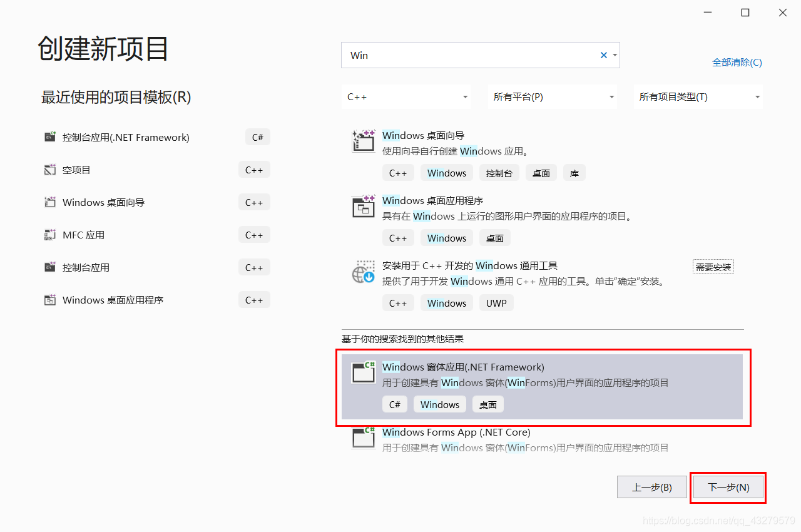Click the UWP tag
Screen dimensions: 801x532
496,303
